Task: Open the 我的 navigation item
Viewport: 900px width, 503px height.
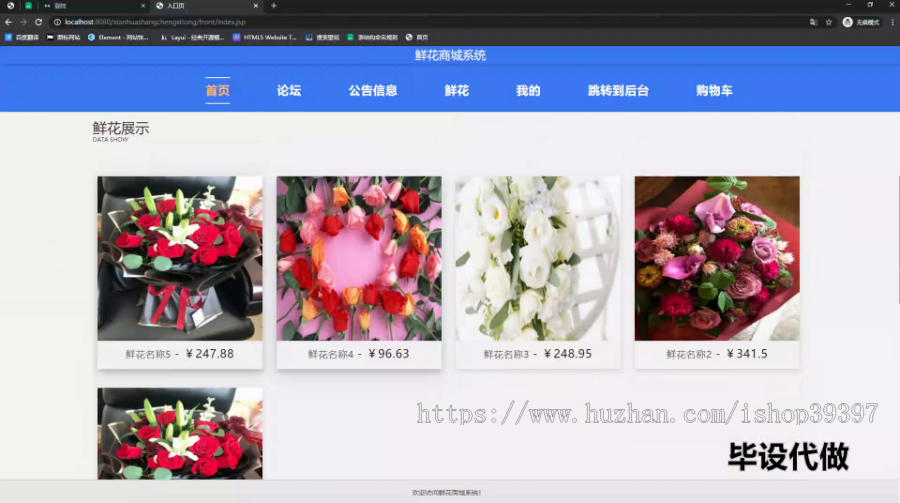Action: 528,90
